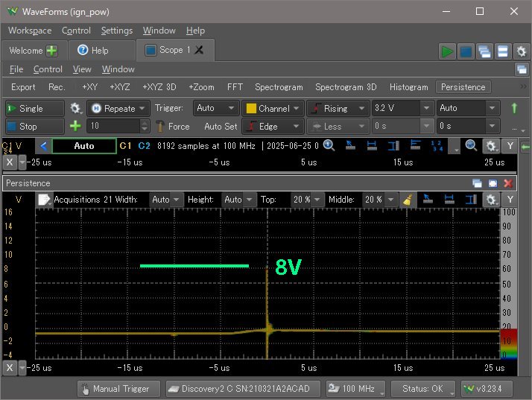Open the Persistence Height Auto dropdown
The width and height of the screenshot is (532, 400).
point(238,200)
